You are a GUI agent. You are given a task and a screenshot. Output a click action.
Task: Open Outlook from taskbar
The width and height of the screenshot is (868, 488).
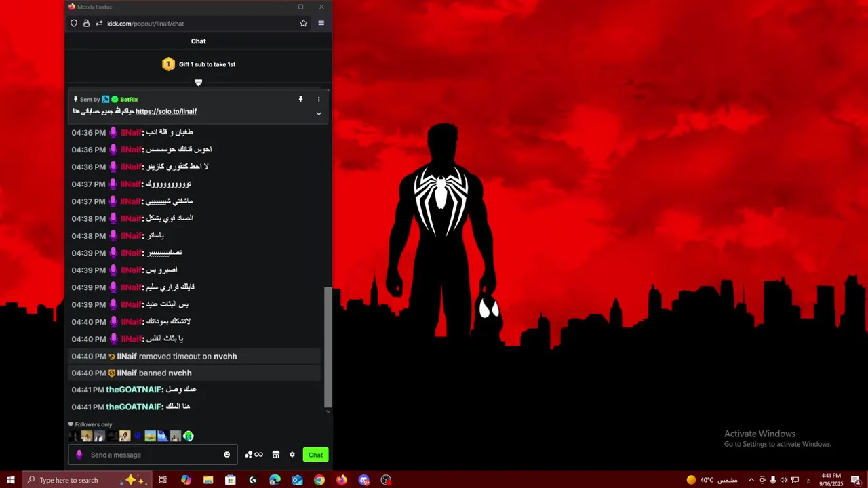click(x=297, y=480)
